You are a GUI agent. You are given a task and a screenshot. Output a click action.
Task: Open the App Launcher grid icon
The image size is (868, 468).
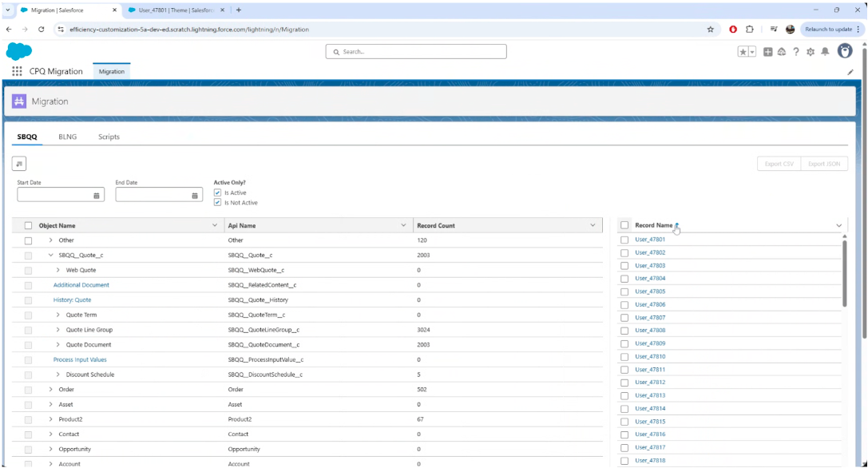click(18, 71)
